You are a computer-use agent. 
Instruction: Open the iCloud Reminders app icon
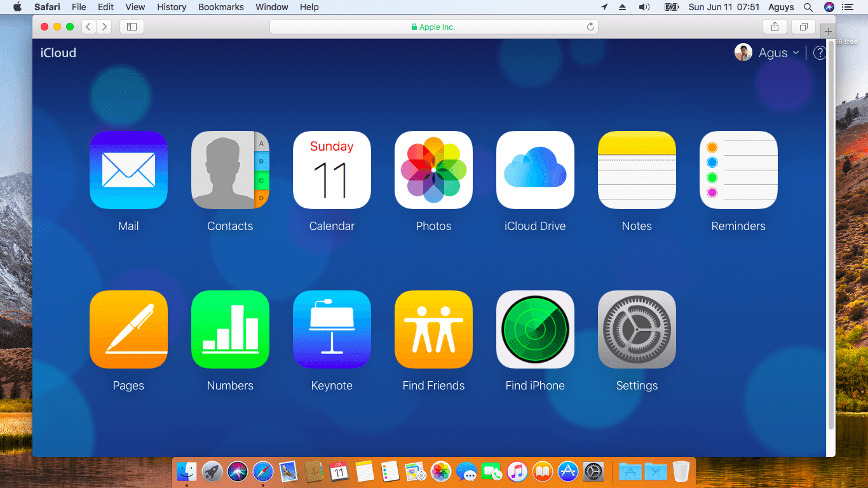coord(738,170)
